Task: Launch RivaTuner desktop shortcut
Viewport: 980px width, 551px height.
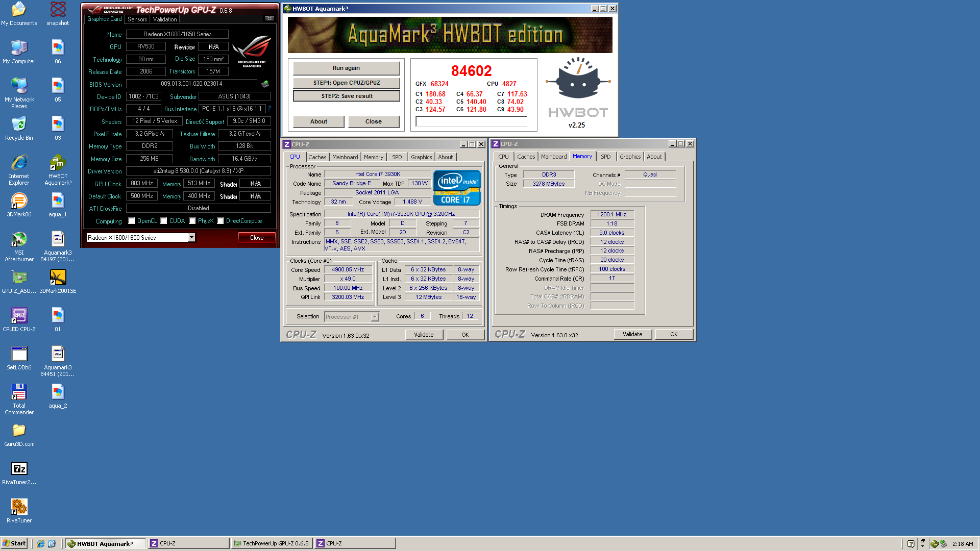Action: tap(19, 511)
